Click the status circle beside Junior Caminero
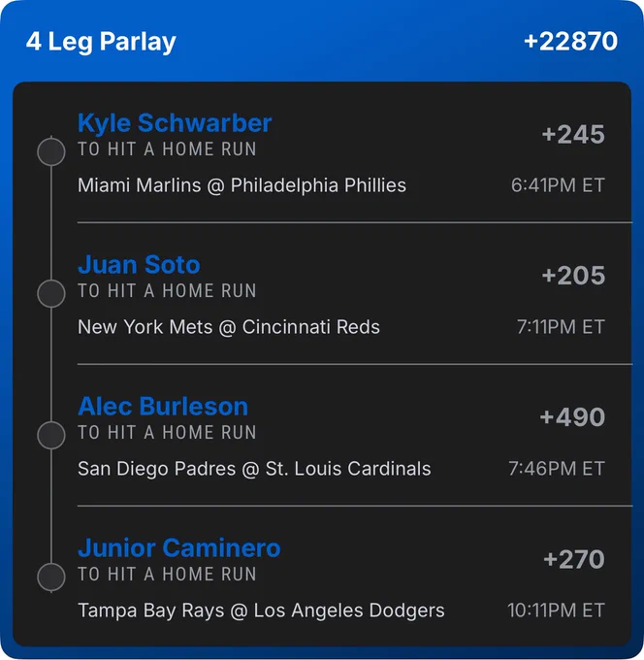644x660 pixels. pyautogui.click(x=51, y=577)
